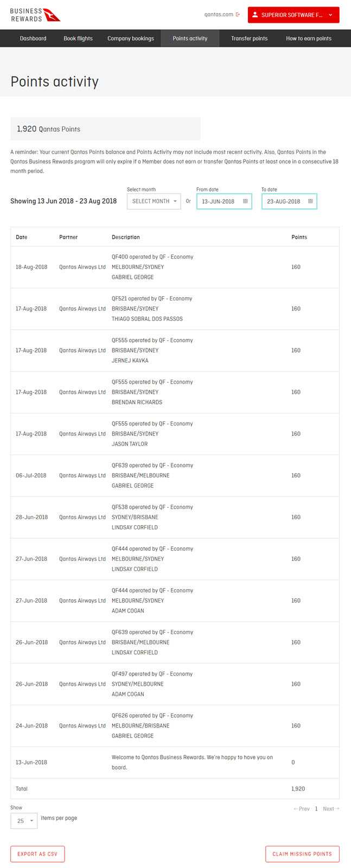Click the From date input field
This screenshot has height=868, width=351.
coord(218,201)
